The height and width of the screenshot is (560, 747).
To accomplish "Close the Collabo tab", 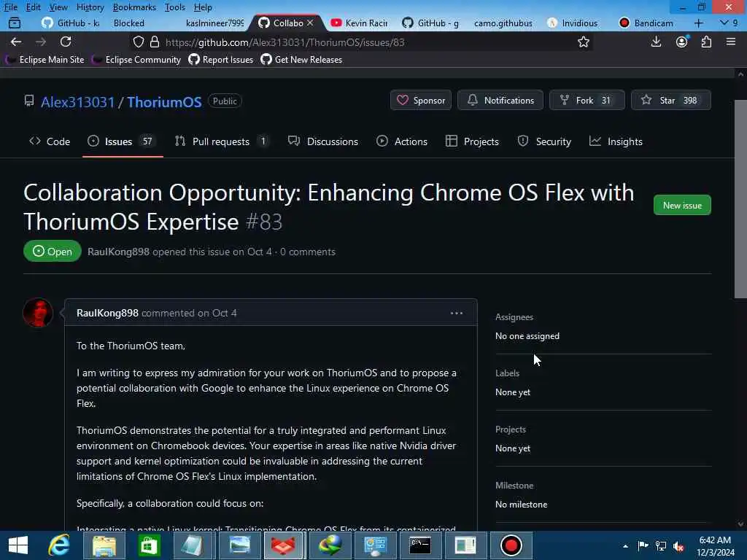I will coord(310,23).
